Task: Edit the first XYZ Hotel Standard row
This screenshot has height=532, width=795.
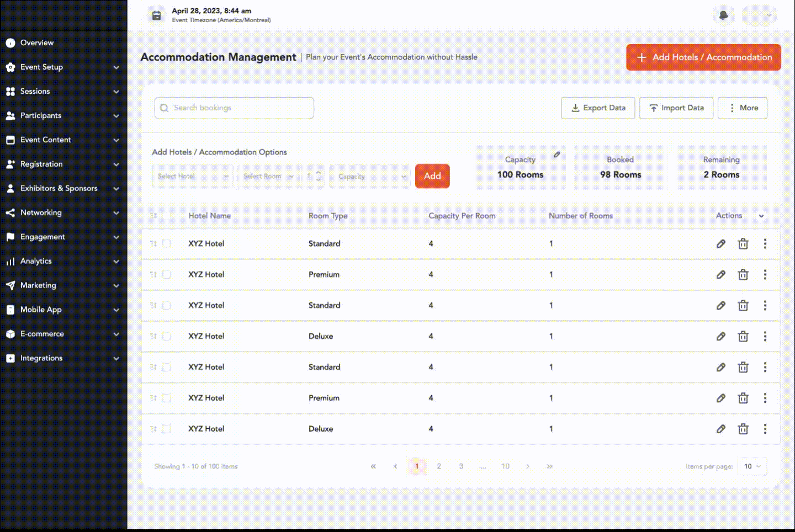Action: 720,244
